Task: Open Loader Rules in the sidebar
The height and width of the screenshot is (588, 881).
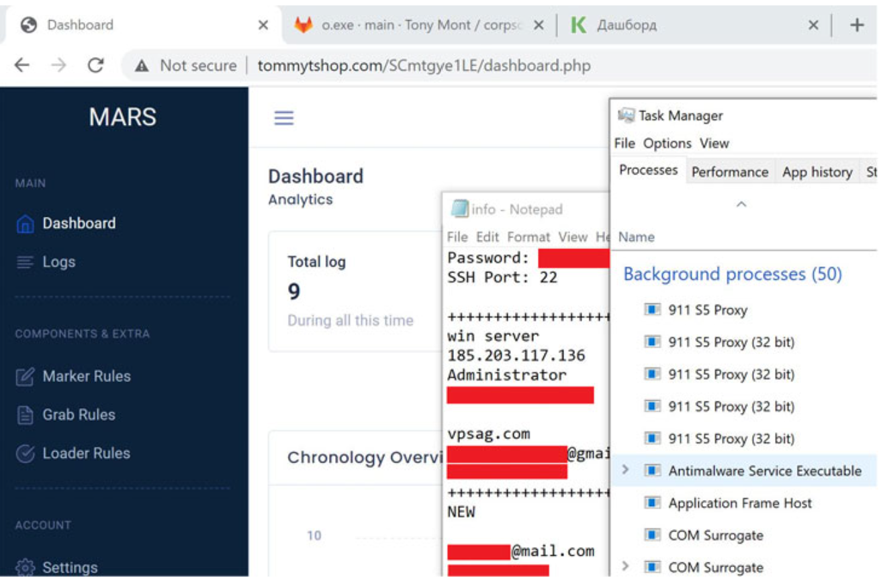Action: [87, 454]
